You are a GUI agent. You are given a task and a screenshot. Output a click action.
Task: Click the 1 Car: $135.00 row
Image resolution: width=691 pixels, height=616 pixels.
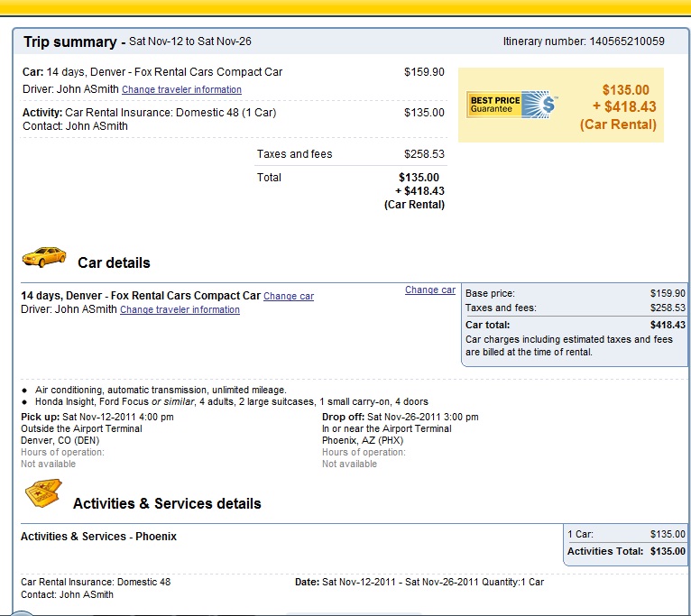coord(626,535)
